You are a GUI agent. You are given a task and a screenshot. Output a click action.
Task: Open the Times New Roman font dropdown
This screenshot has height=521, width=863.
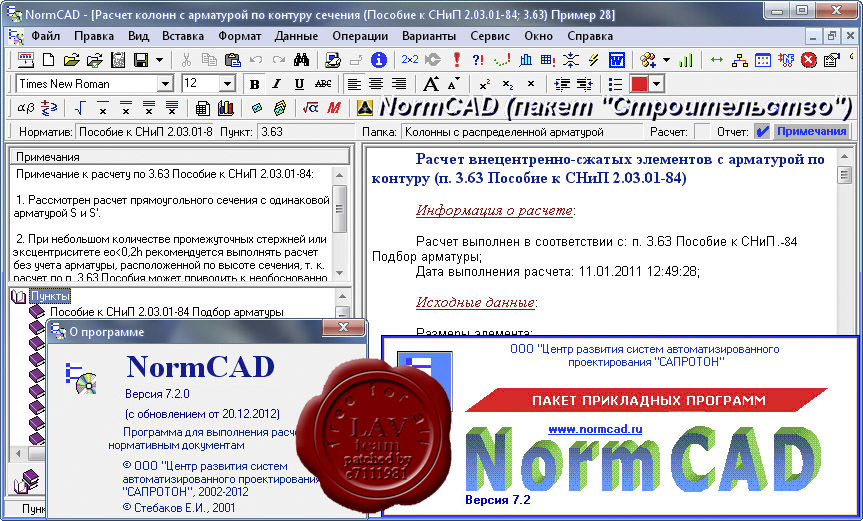click(x=165, y=84)
